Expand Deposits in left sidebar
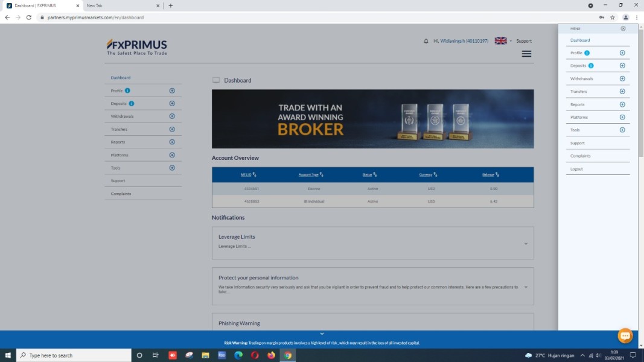 click(172, 103)
